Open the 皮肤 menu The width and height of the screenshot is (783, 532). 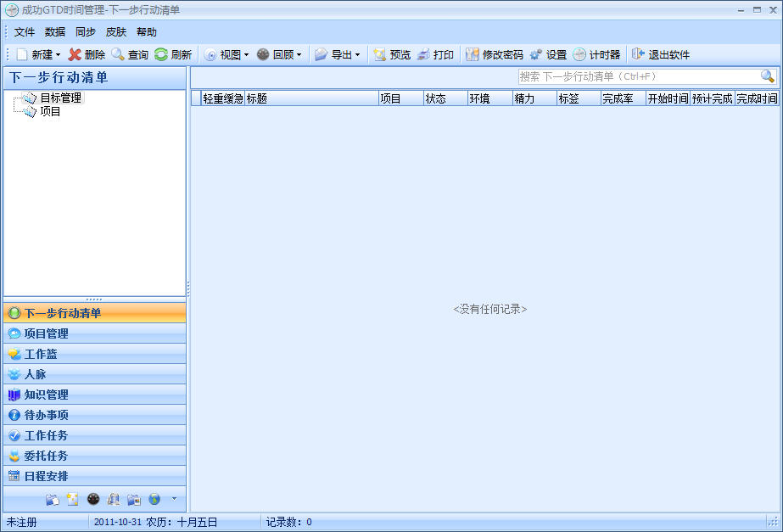click(x=116, y=32)
